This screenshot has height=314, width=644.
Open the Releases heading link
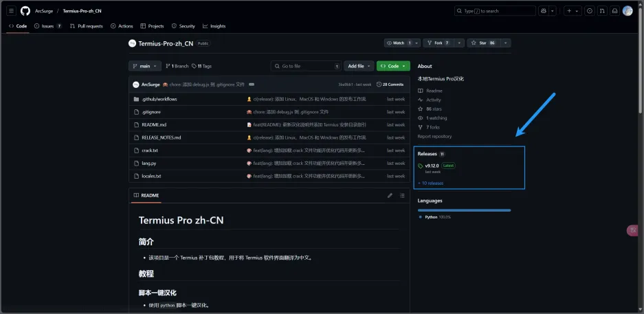coord(431,154)
